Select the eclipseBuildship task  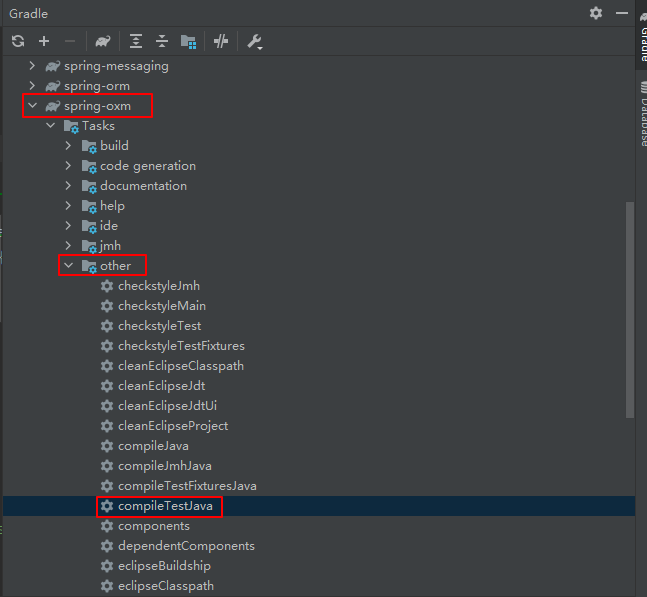(164, 566)
